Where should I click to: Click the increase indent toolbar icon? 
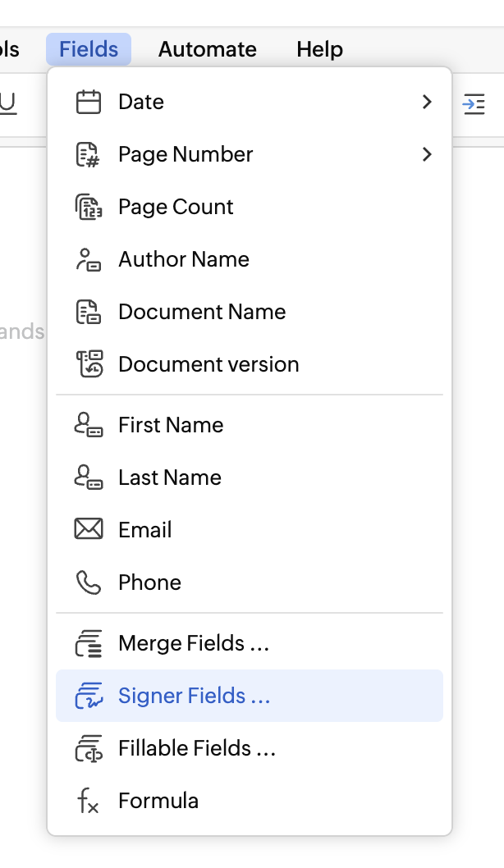tap(474, 103)
